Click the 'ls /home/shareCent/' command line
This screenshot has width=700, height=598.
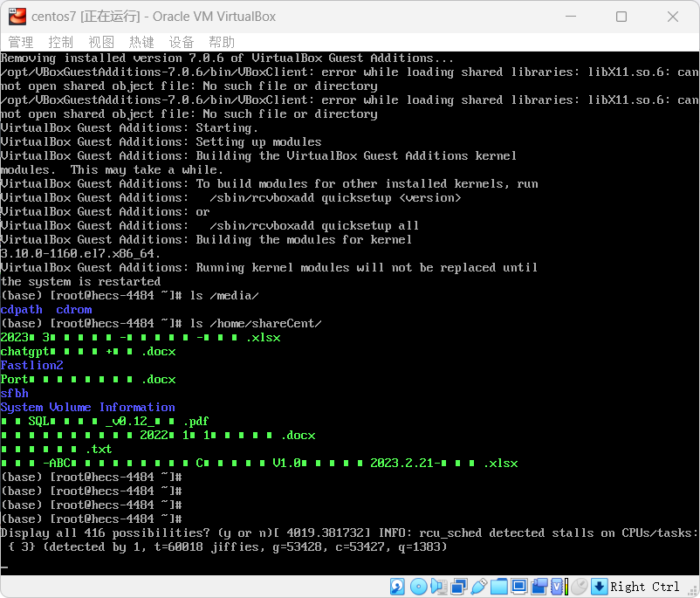coord(161,323)
